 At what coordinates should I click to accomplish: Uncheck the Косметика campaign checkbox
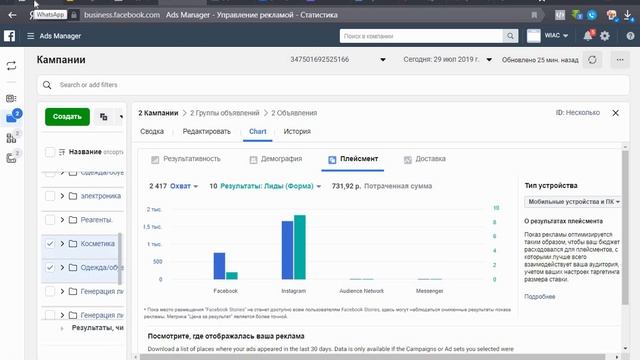pos(50,244)
